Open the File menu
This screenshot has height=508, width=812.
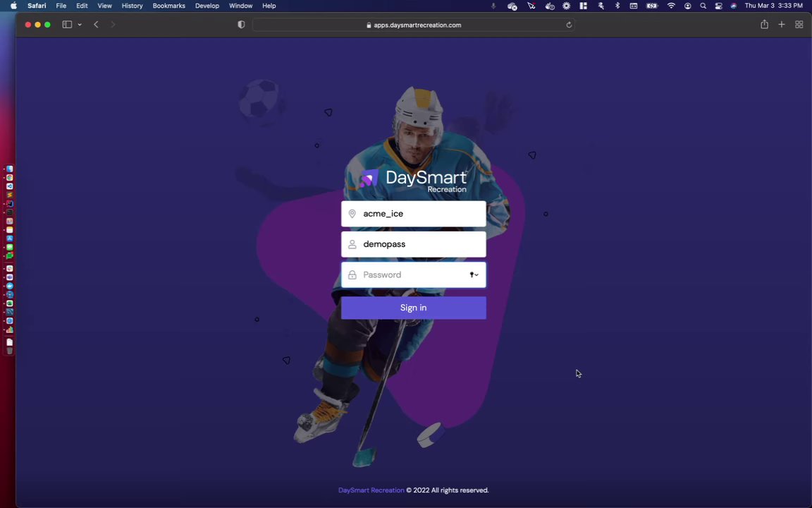61,6
